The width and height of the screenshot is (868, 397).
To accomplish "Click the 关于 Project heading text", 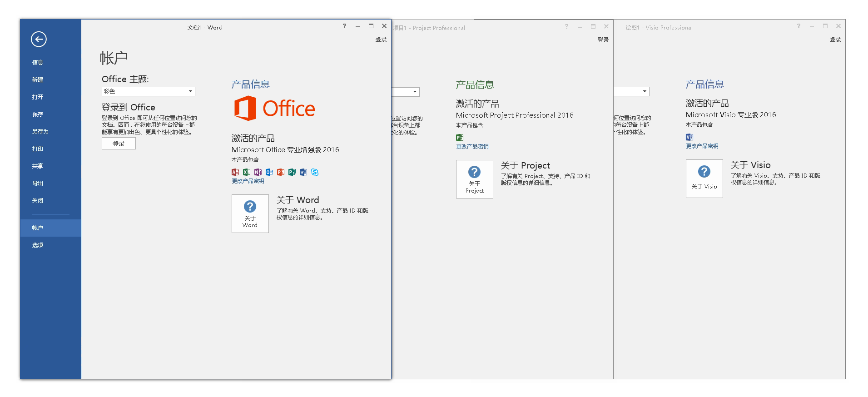I will coord(526,165).
